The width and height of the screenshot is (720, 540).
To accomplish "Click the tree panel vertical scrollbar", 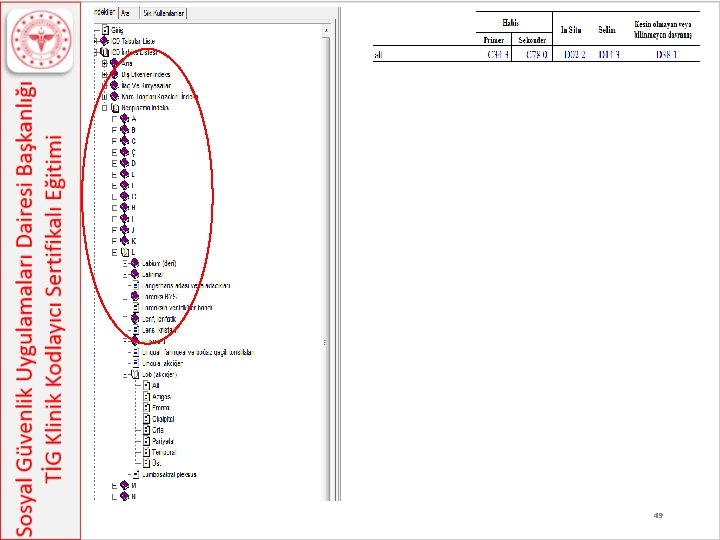I will coord(326,262).
